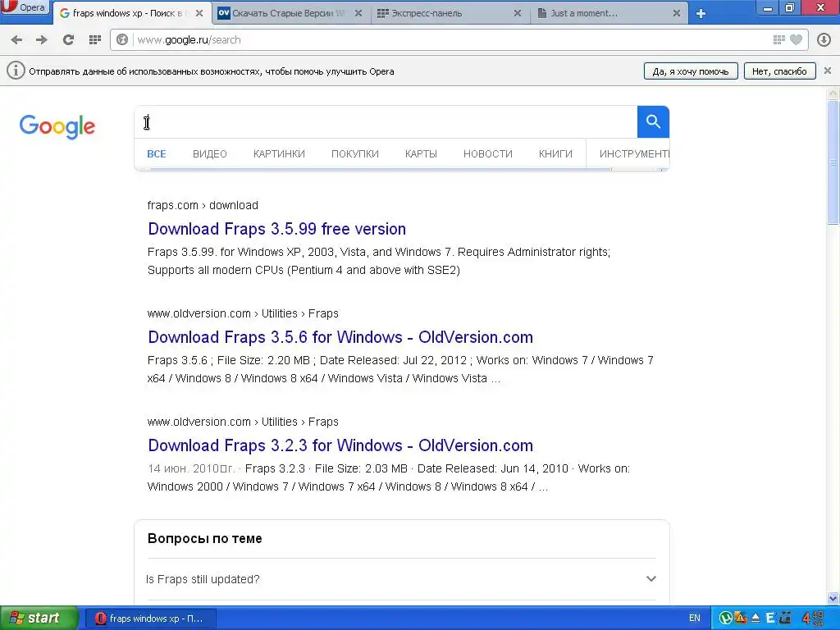Click the blue magnifier search button
Viewport: 840px width, 630px height.
(x=653, y=122)
